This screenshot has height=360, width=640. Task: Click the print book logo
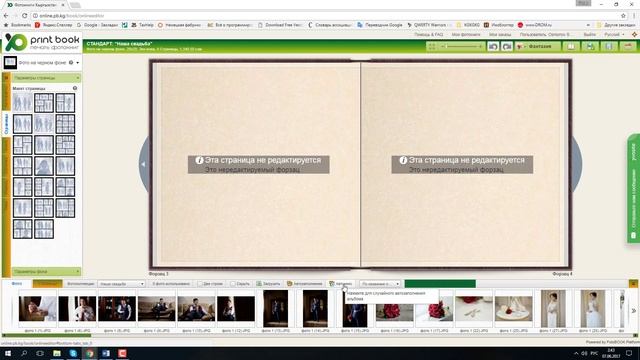click(x=42, y=42)
